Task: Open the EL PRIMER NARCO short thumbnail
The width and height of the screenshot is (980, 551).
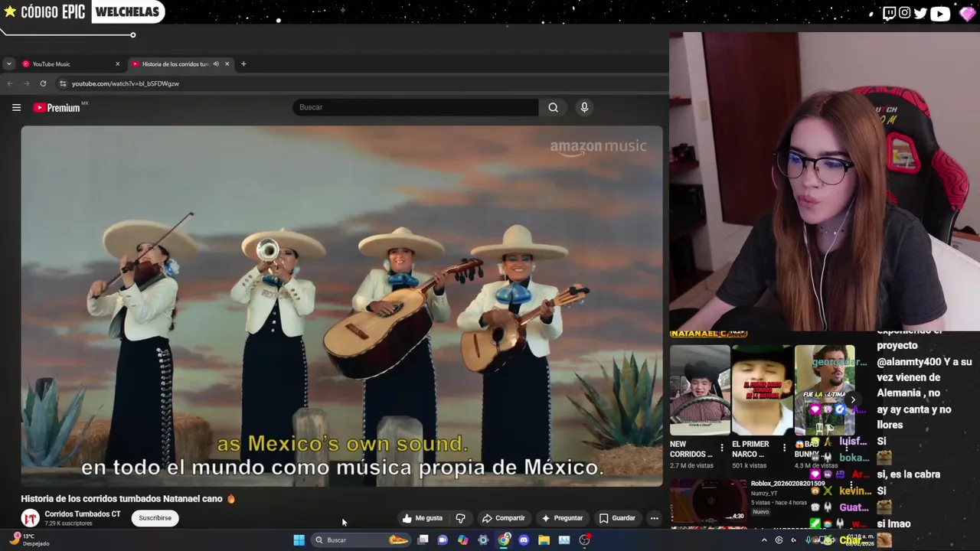Action: click(x=762, y=390)
